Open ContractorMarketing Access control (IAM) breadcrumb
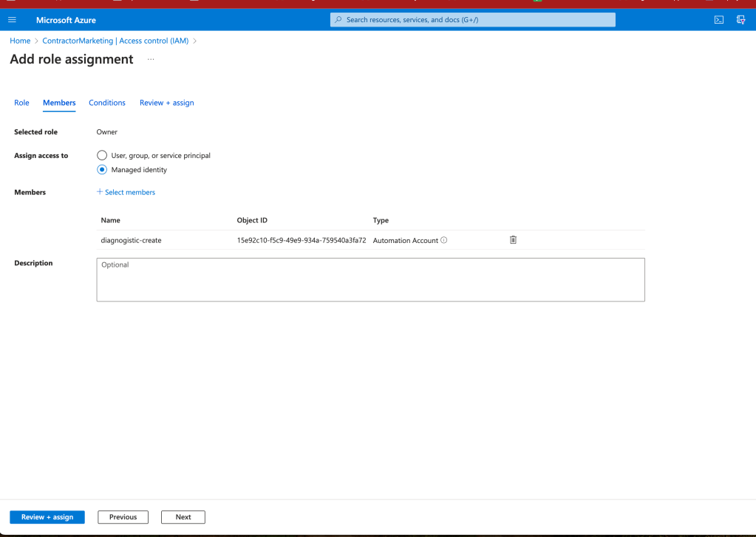 (x=115, y=41)
